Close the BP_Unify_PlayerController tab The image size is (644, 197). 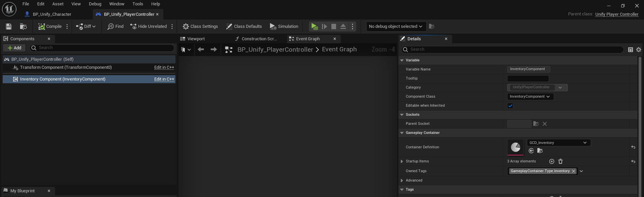click(x=157, y=14)
